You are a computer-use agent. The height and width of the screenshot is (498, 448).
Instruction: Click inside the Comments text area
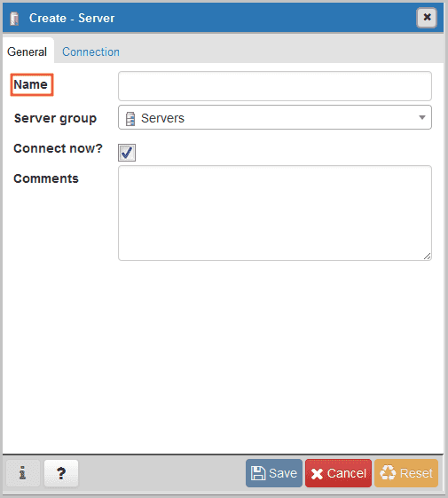(275, 213)
